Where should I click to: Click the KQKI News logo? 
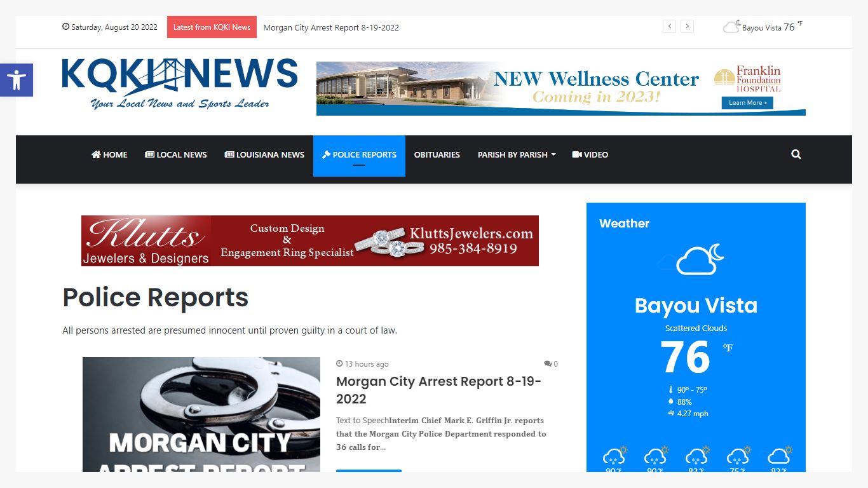(180, 83)
